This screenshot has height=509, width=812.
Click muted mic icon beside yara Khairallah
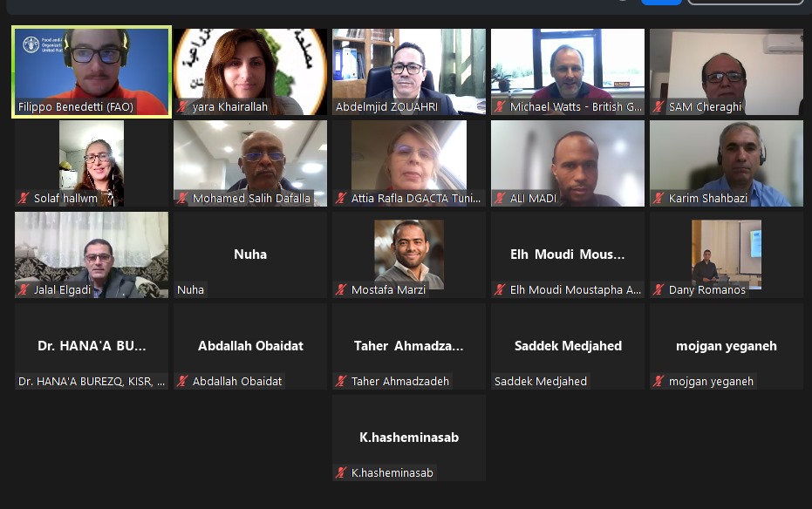tap(182, 107)
